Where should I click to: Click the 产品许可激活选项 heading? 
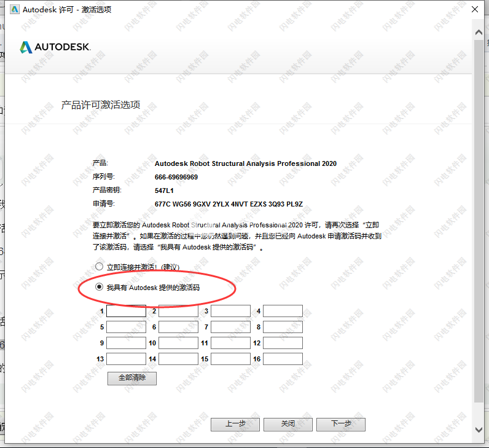pyautogui.click(x=100, y=105)
